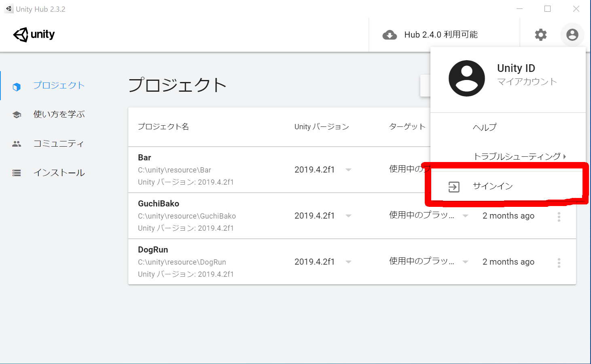The height and width of the screenshot is (364, 591).
Task: Click the large Unity ID profile avatar
Action: (x=467, y=78)
